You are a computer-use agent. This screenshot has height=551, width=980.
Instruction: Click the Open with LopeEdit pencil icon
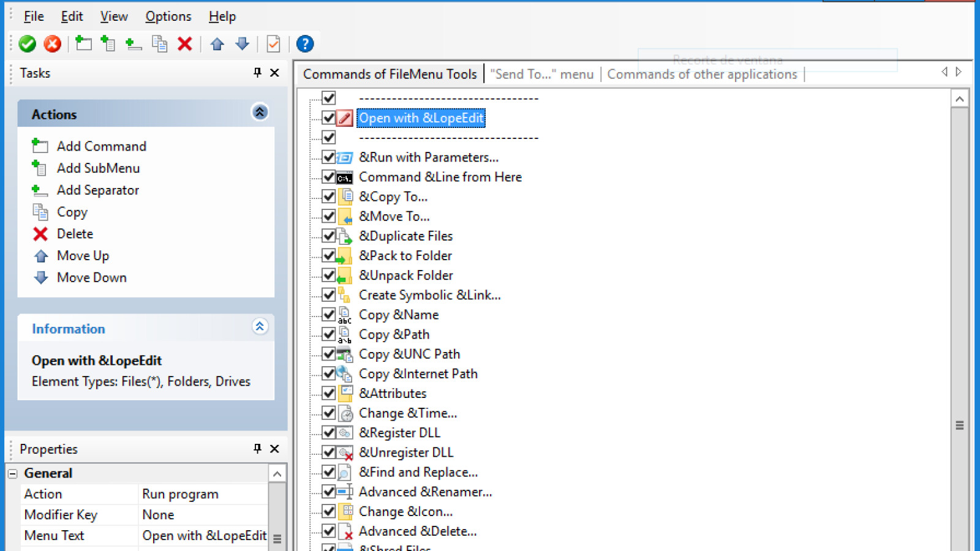point(345,118)
